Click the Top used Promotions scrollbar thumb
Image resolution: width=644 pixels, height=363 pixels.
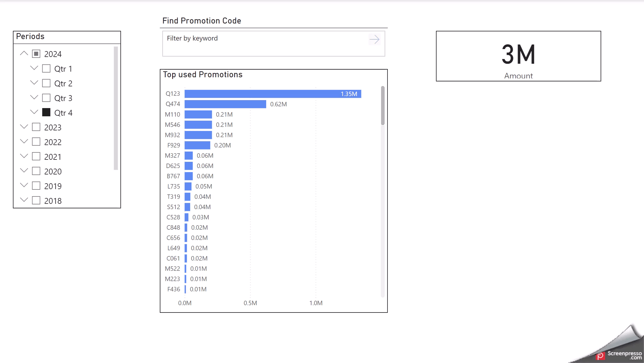click(x=383, y=106)
